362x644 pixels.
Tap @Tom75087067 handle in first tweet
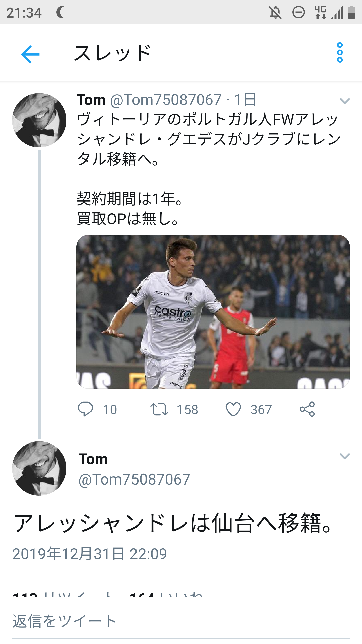click(x=166, y=100)
